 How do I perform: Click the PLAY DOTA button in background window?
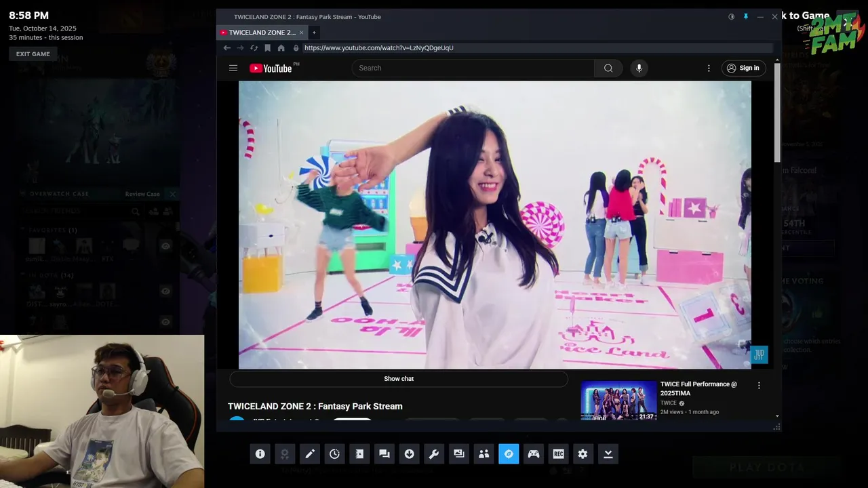[766, 467]
